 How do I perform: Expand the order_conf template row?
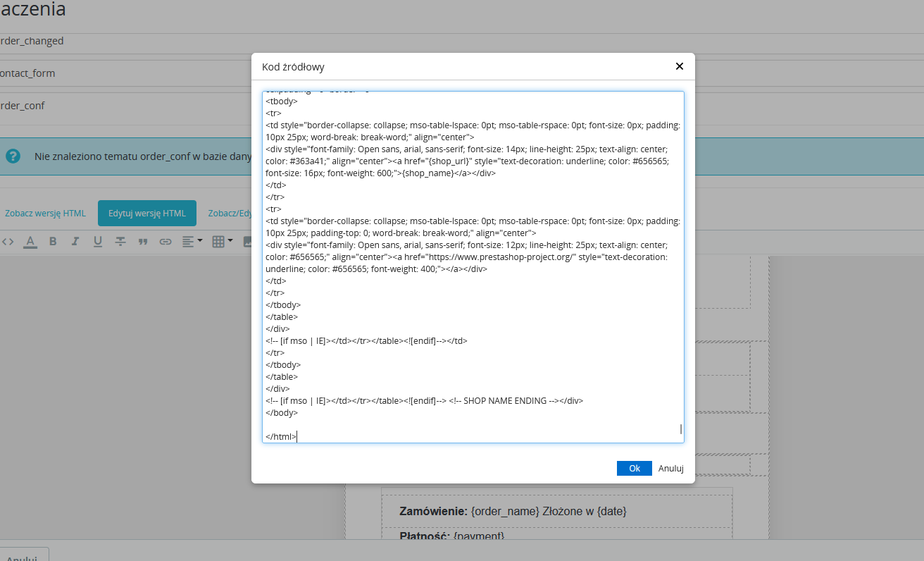125,106
